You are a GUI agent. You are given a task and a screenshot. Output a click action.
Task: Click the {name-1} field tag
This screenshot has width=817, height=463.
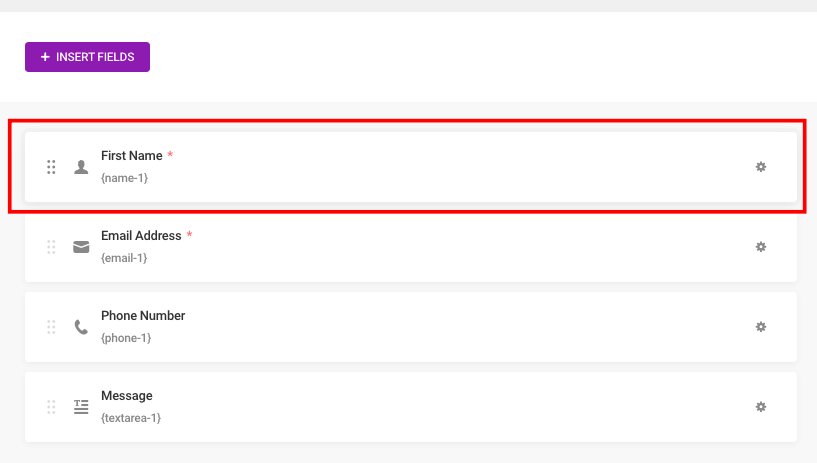125,178
